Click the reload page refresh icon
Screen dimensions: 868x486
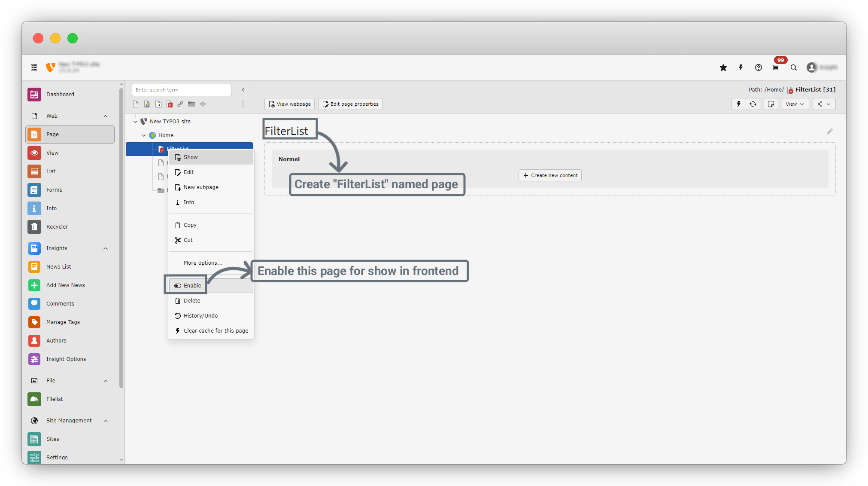pos(753,104)
